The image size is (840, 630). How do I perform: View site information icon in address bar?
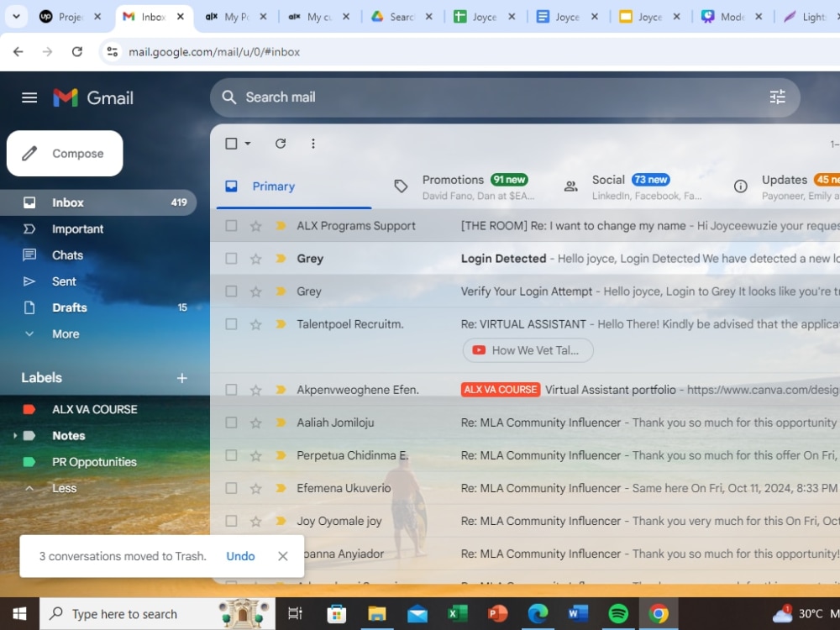(x=113, y=52)
